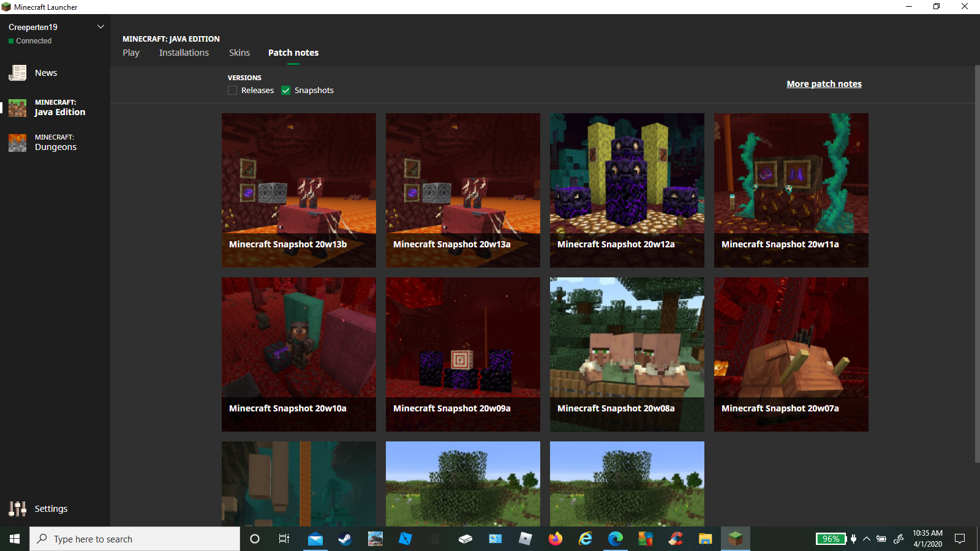
Task: Click the VERSIONS label
Action: pyautogui.click(x=244, y=78)
